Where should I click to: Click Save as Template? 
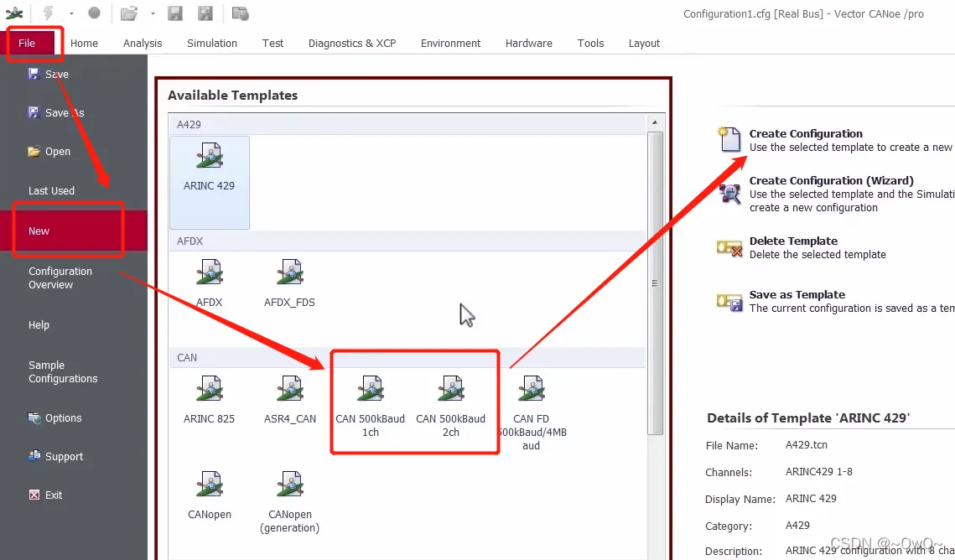point(797,295)
